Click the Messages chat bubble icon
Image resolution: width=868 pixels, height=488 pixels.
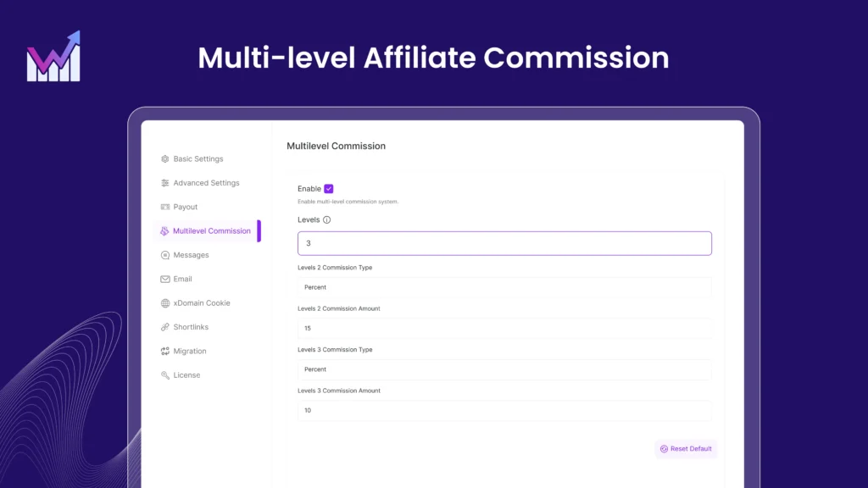(165, 255)
